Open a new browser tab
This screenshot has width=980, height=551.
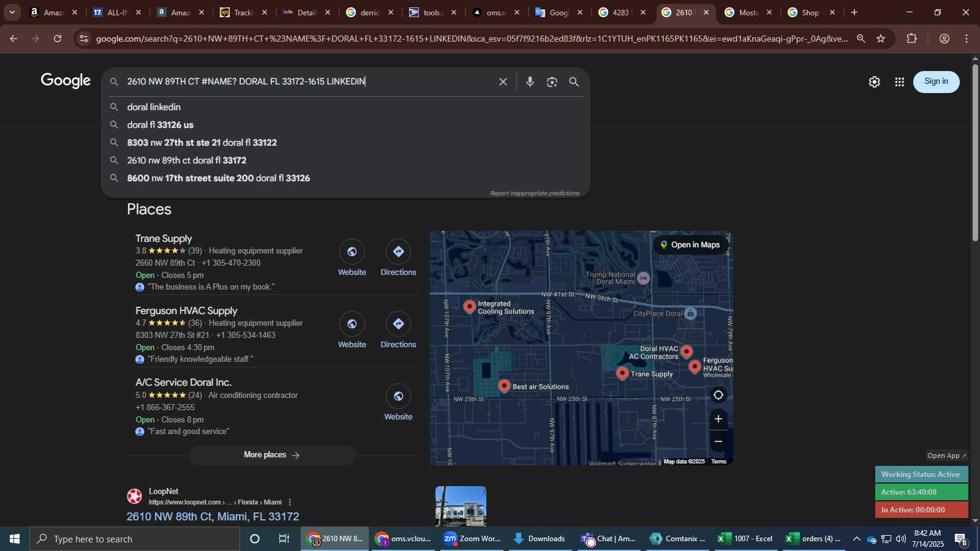point(854,12)
